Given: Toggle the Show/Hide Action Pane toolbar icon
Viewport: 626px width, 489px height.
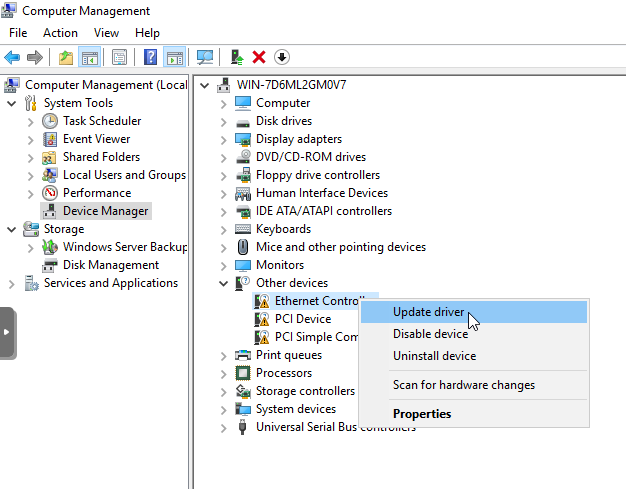Looking at the screenshot, I should 175,57.
